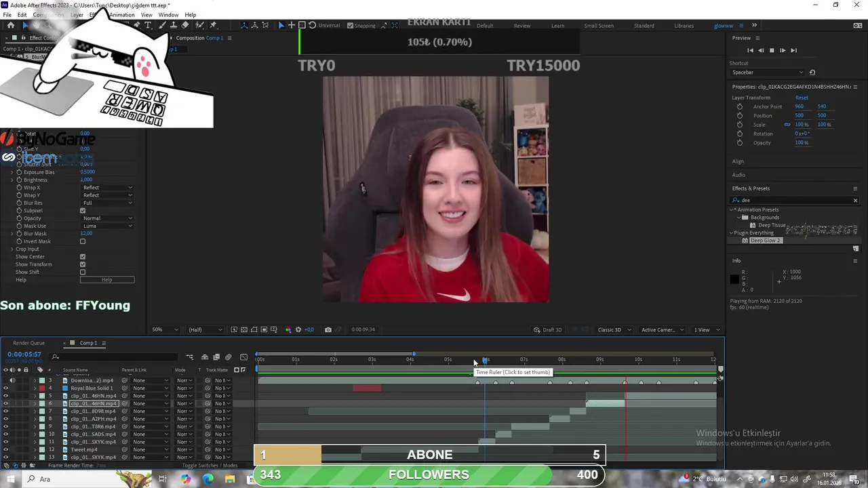The image size is (868, 488).
Task: Take a snapshot with the camera icon
Action: tap(328, 330)
